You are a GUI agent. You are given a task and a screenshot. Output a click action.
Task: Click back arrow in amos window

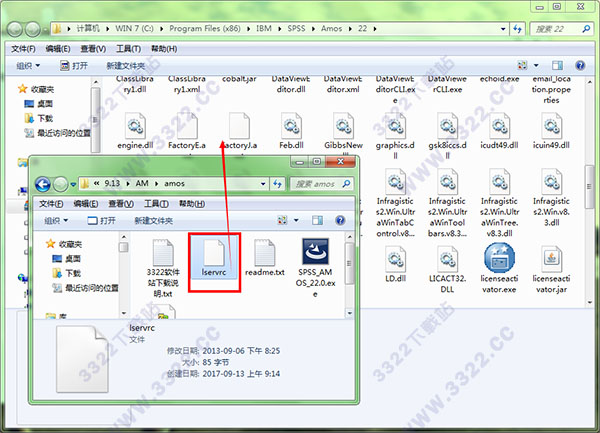43,184
